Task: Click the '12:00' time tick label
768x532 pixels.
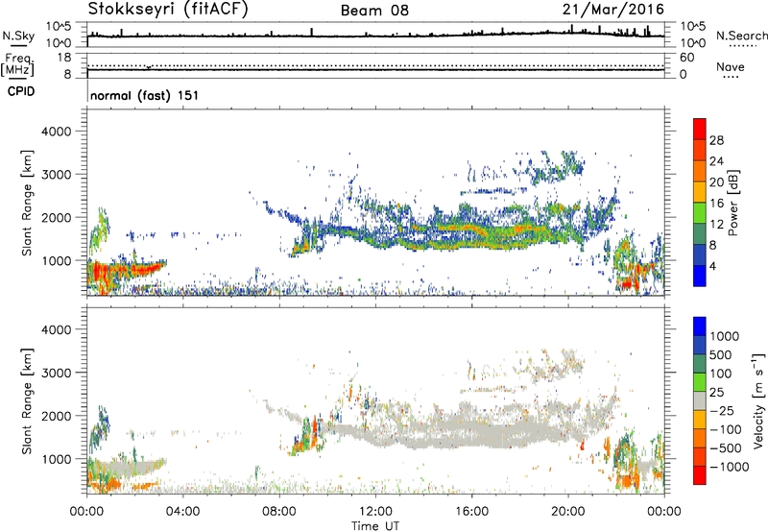Action: [375, 512]
